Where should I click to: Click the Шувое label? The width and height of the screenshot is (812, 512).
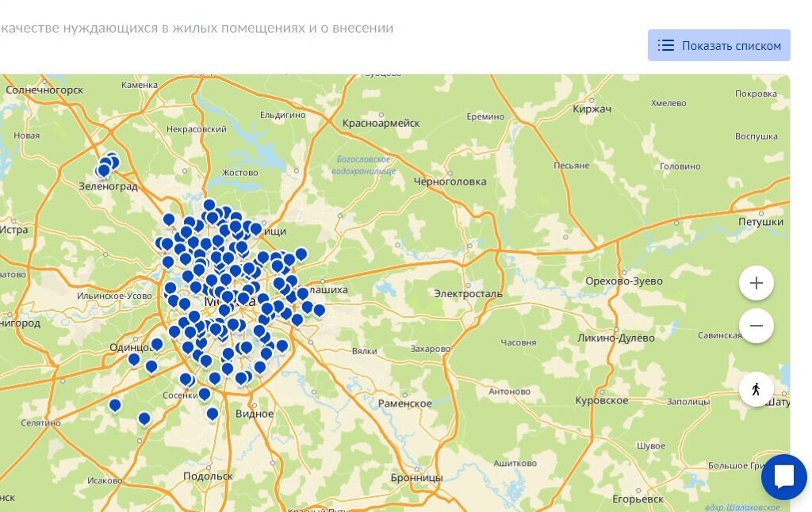tap(650, 445)
